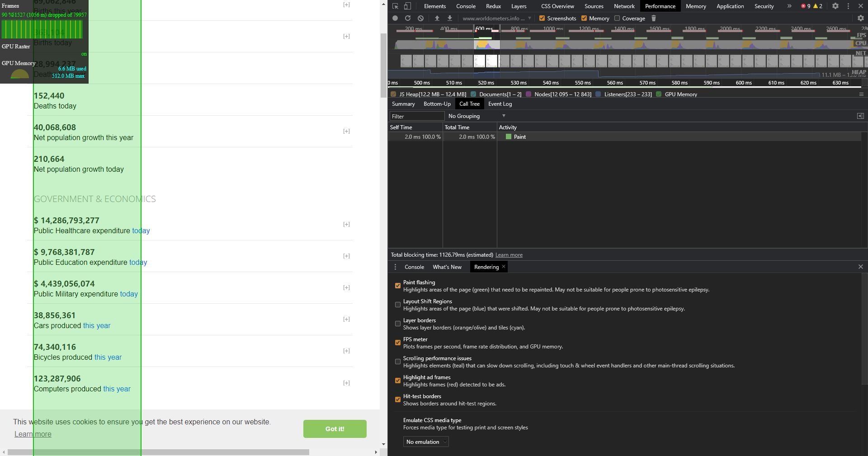Open the Network tab
The image size is (868, 456).
pos(624,6)
